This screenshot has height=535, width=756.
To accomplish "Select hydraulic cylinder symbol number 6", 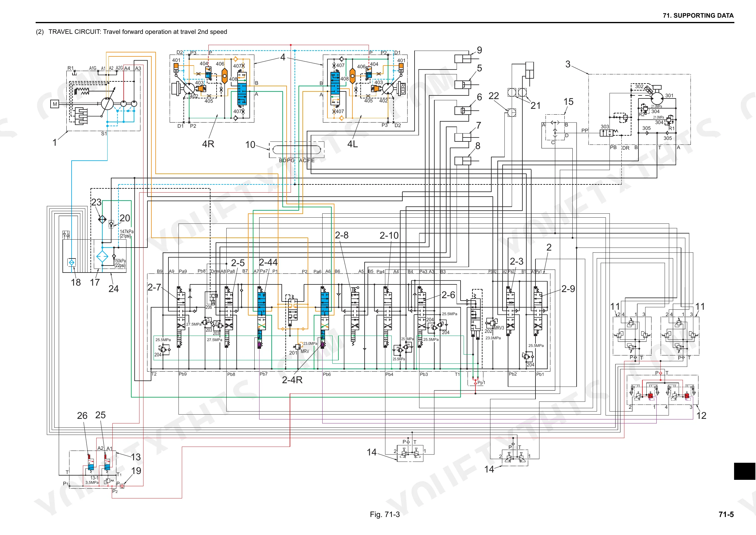I will coord(463,110).
